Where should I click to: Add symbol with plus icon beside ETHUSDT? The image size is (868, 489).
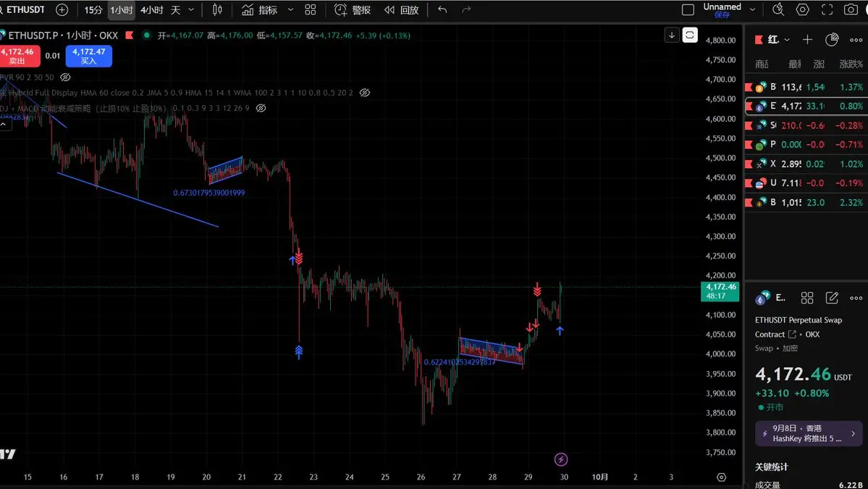(x=62, y=10)
